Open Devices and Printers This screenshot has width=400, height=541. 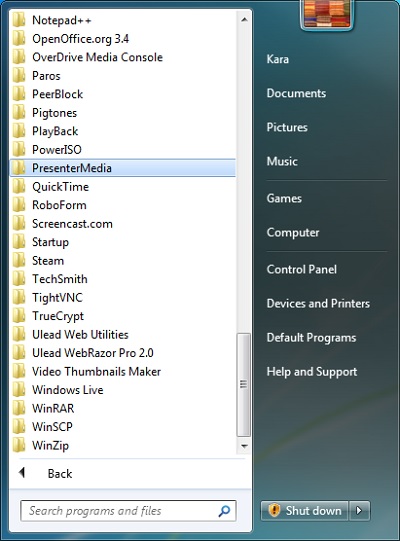[318, 303]
